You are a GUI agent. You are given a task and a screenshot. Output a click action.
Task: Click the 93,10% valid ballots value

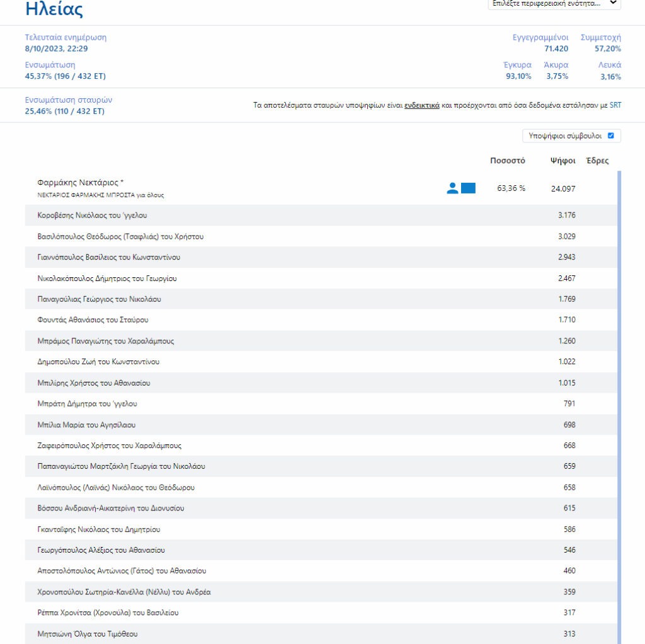click(x=518, y=76)
